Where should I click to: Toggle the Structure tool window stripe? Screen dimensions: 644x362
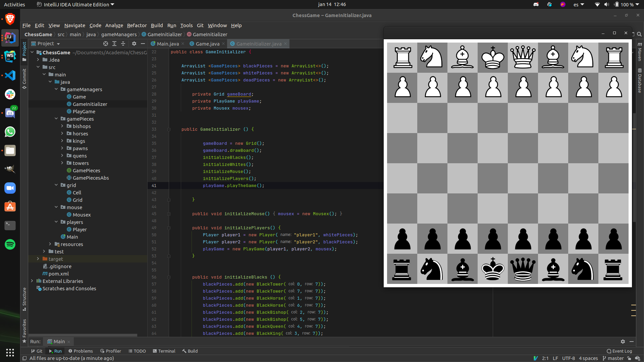click(x=24, y=298)
